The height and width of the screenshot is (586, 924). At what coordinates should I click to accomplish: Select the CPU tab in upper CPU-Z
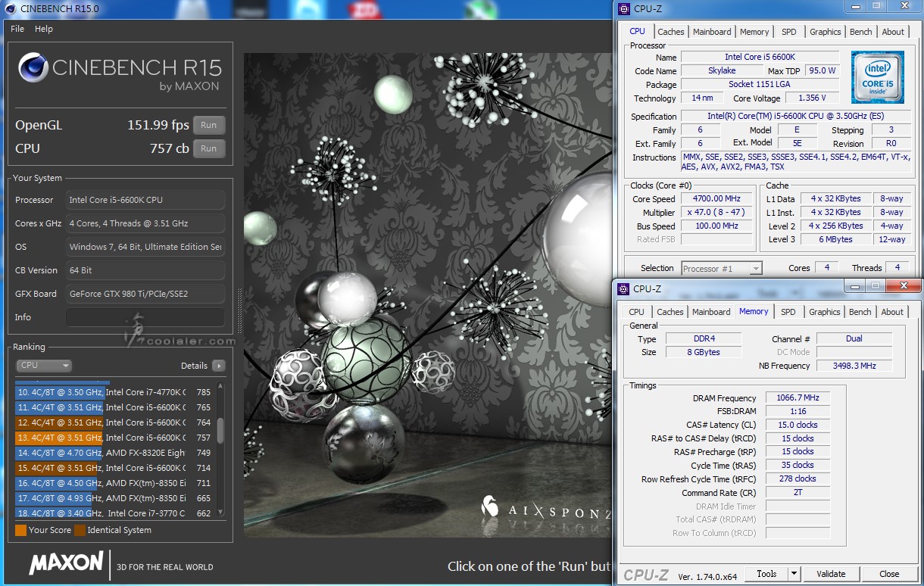tap(637, 31)
